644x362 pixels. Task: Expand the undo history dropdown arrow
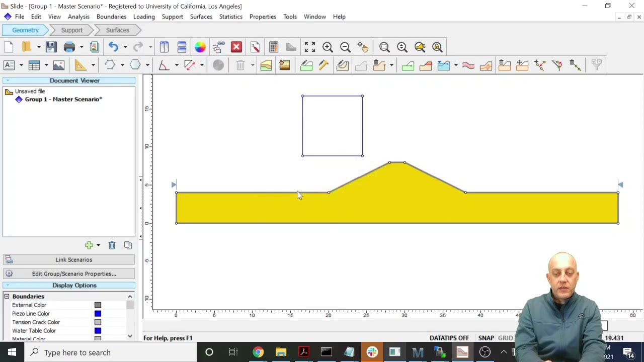tap(125, 47)
